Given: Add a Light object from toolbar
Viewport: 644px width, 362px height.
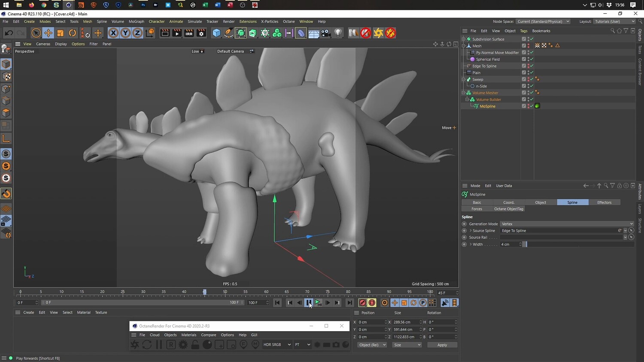Looking at the screenshot, I should pyautogui.click(x=338, y=33).
